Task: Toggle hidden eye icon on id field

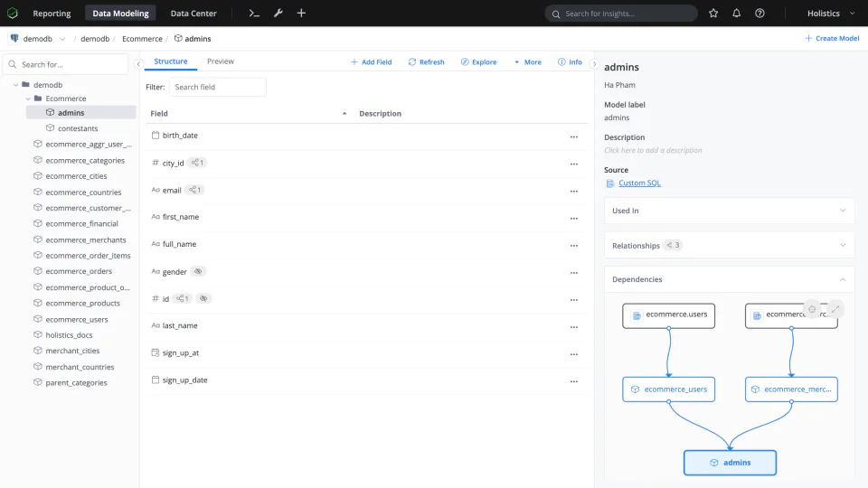Action: point(203,299)
